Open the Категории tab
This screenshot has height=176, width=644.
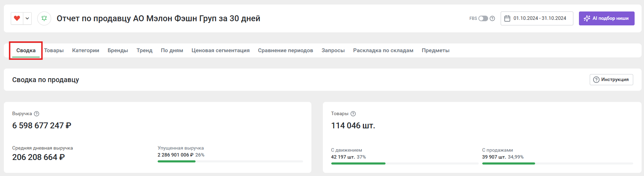coord(86,50)
